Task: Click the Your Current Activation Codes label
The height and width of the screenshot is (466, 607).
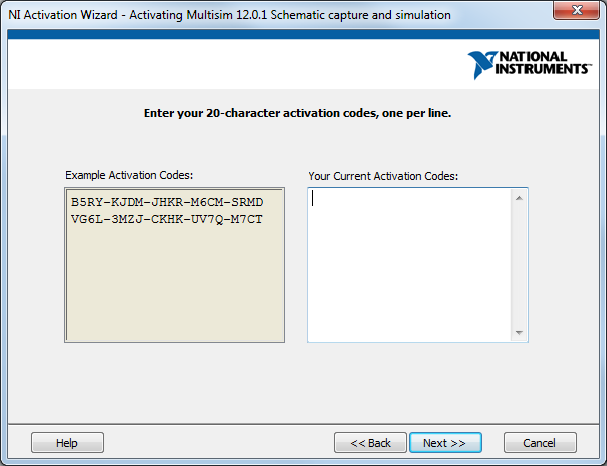Action: 383,176
